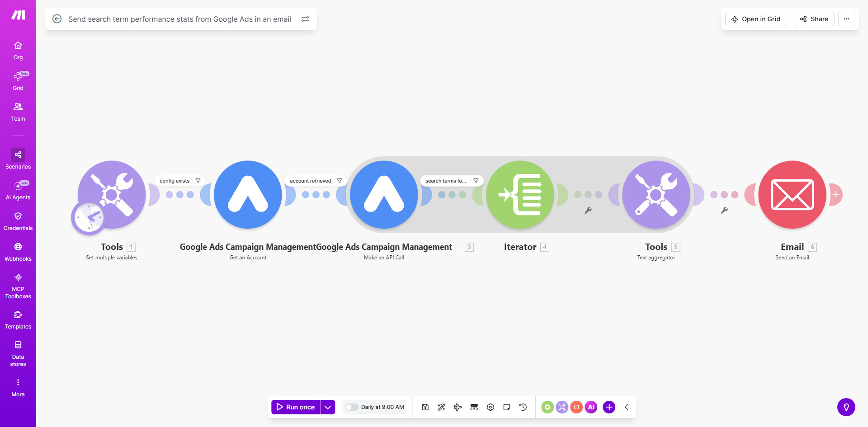868x427 pixels.
Task: Click 'Send an Email' label
Action: 792,258
